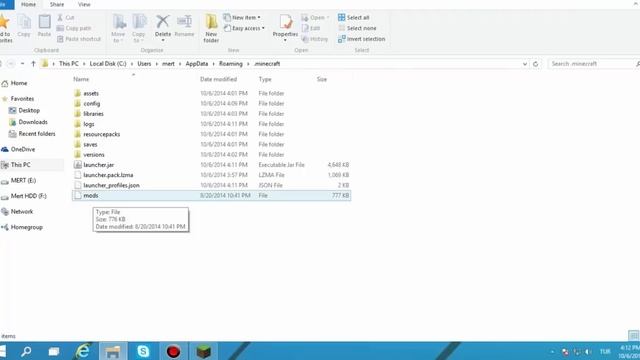This screenshot has width=640, height=360.
Task: Open Recent folders under Favorites
Action: (x=32, y=134)
